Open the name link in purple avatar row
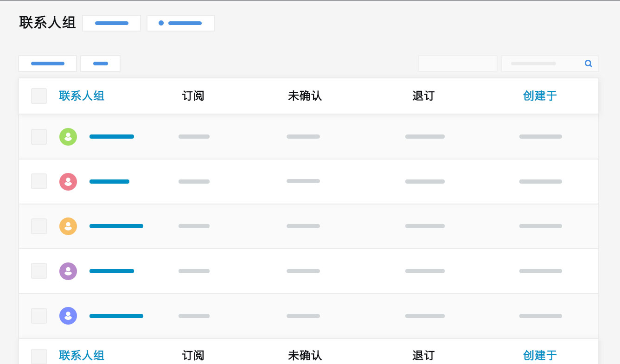Image resolution: width=620 pixels, height=364 pixels. (x=112, y=271)
